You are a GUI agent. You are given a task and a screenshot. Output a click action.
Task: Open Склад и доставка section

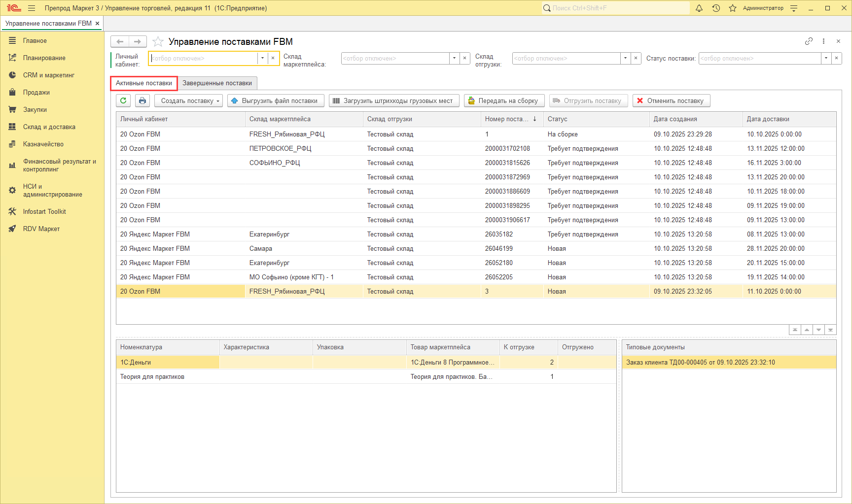click(x=49, y=127)
